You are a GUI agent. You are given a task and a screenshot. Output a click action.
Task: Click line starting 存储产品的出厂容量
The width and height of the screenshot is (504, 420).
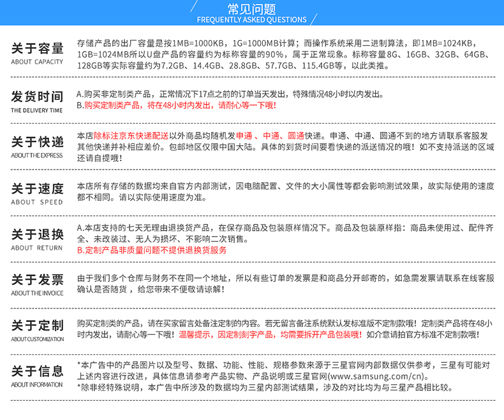277,43
